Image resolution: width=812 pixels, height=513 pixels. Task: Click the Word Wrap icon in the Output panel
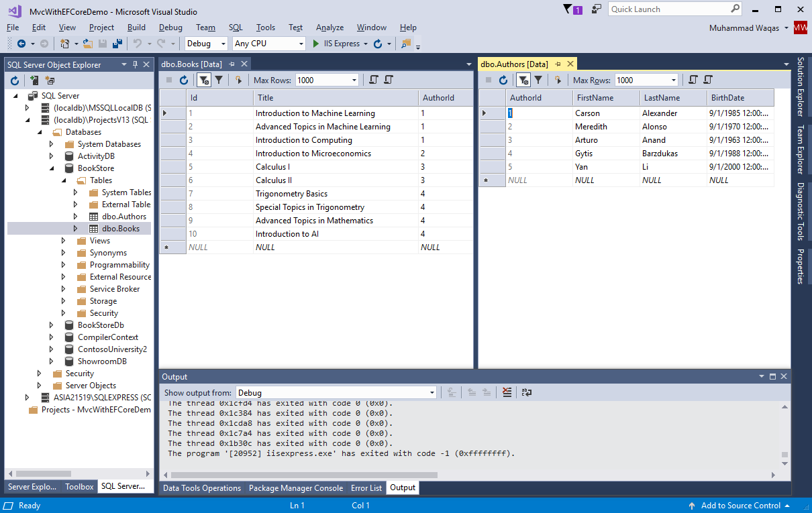[526, 392]
